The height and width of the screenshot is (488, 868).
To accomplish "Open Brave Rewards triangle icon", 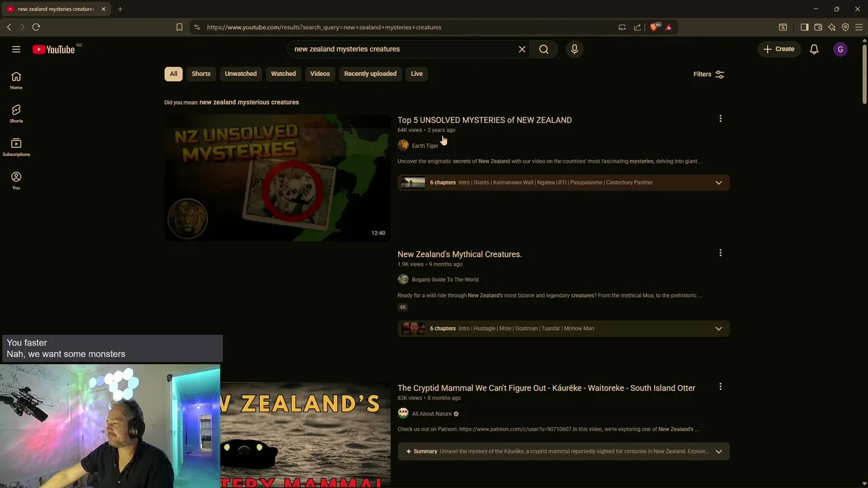I will (x=669, y=27).
